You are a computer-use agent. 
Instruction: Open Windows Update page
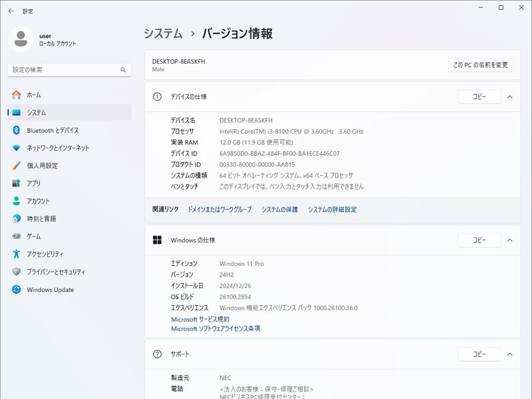coord(70,289)
